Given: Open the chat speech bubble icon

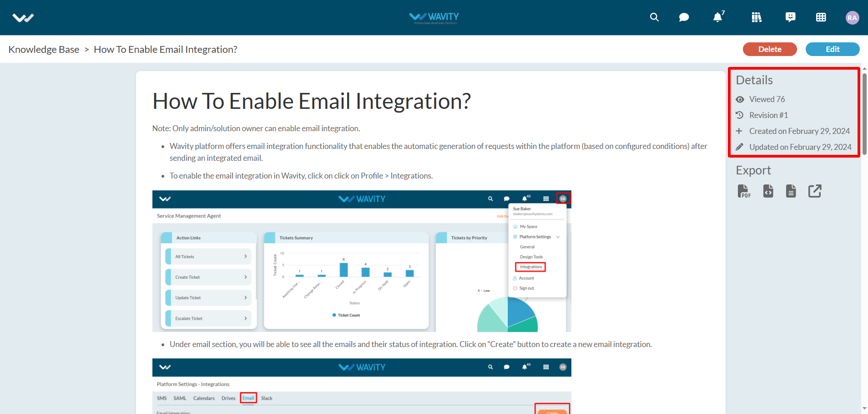Looking at the screenshot, I should pos(684,17).
